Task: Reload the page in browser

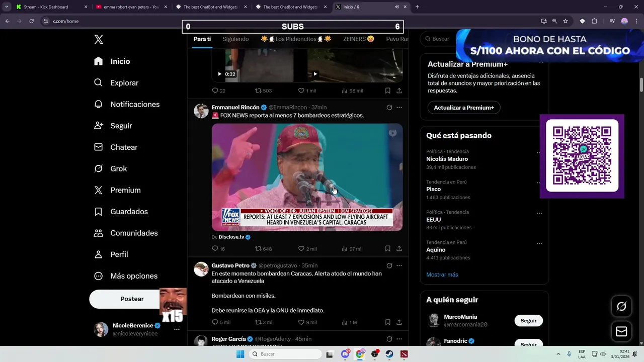Action: (x=31, y=21)
